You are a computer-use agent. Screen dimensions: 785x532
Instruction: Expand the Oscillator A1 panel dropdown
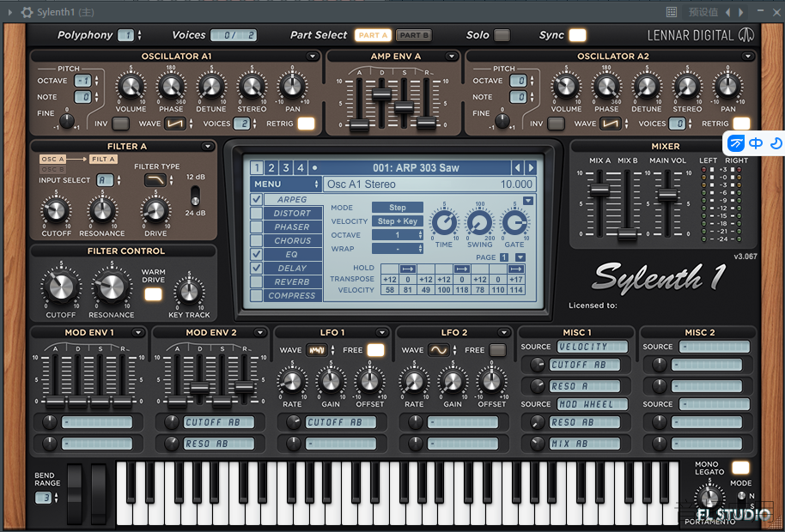click(x=312, y=56)
